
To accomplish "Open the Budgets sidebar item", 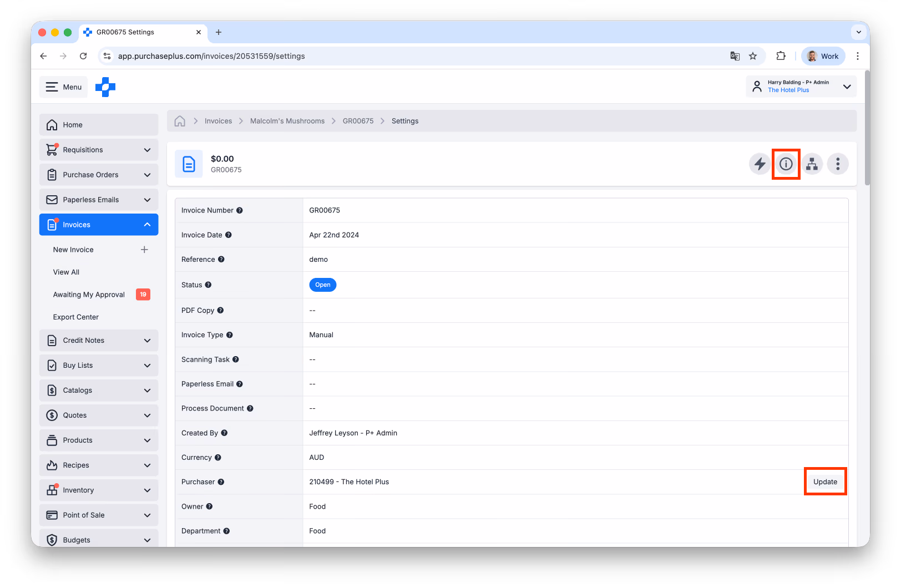I will click(x=99, y=539).
